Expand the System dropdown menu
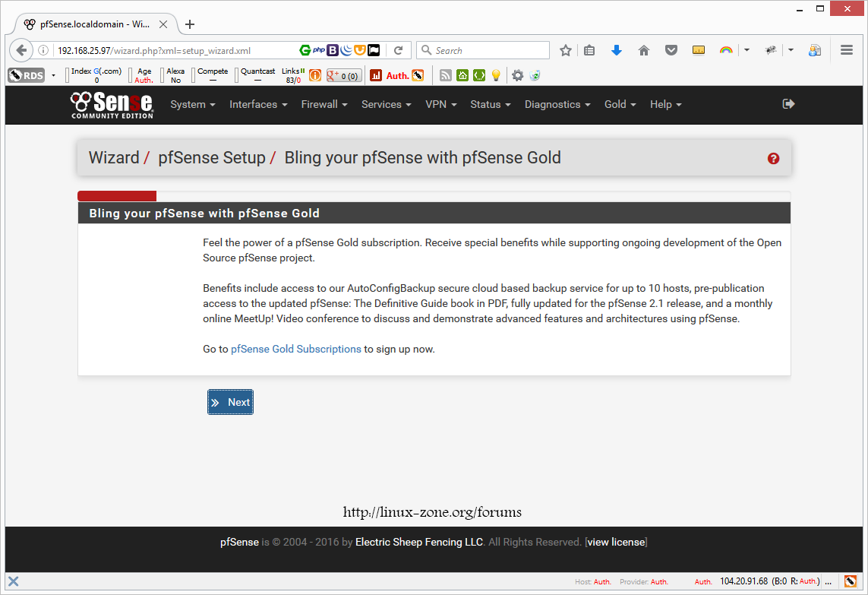This screenshot has height=595, width=868. pyautogui.click(x=193, y=105)
